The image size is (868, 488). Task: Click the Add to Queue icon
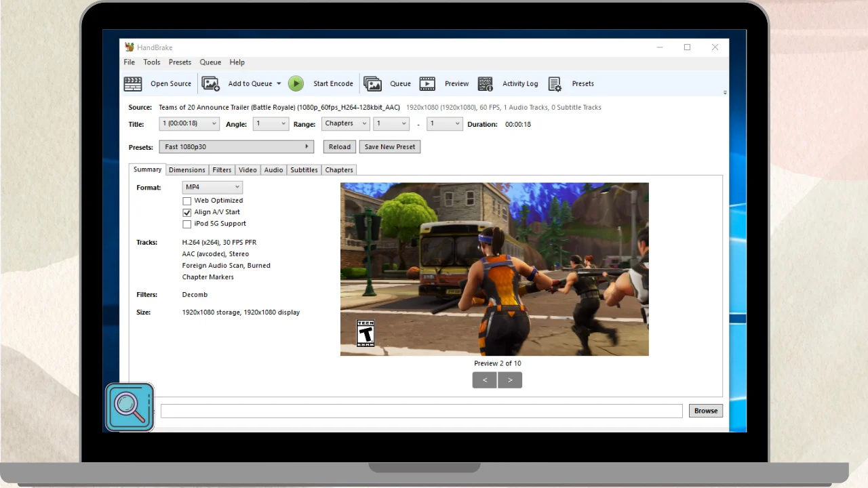coord(211,84)
